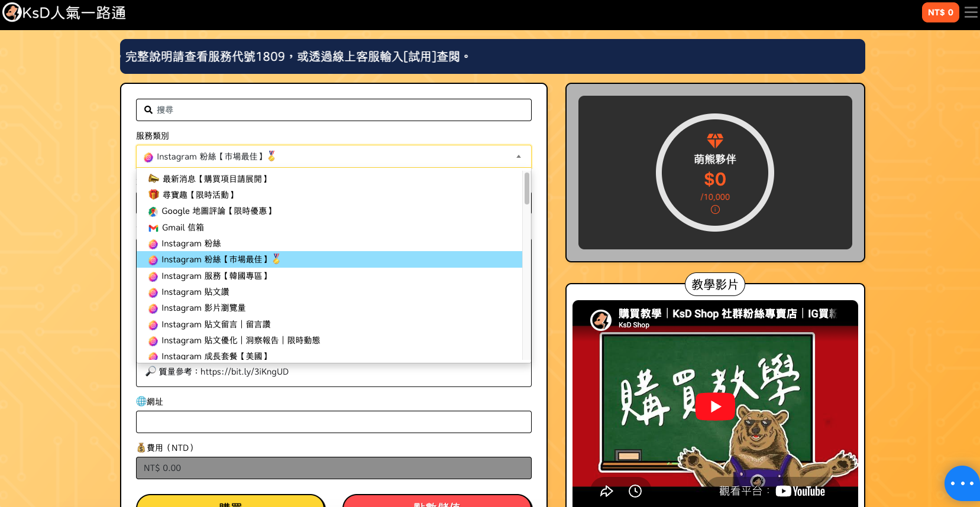Click into the 網址 URL input field
980x507 pixels.
coord(334,422)
